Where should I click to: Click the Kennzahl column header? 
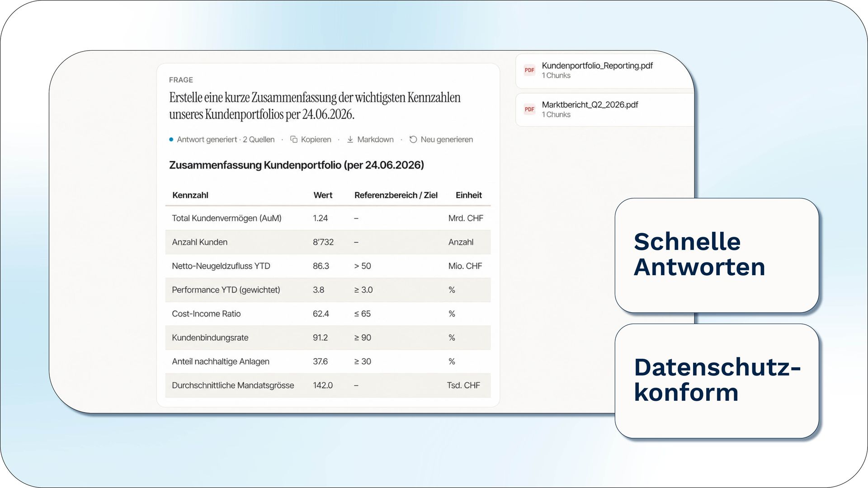pos(190,195)
